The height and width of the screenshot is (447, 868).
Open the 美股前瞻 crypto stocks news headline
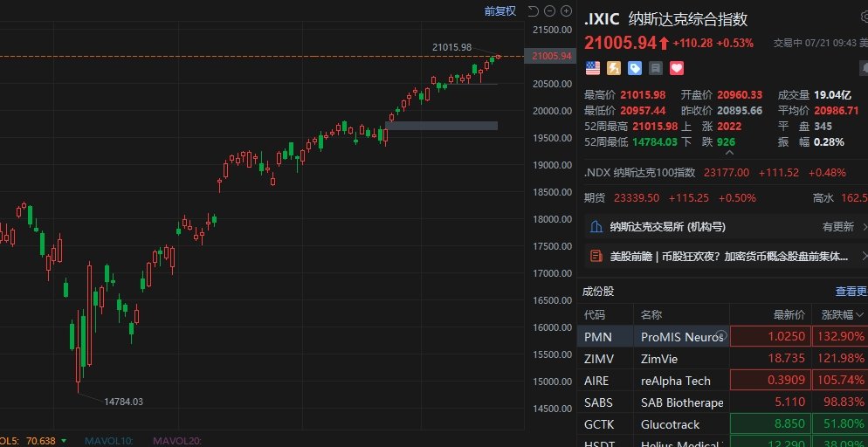(x=728, y=256)
